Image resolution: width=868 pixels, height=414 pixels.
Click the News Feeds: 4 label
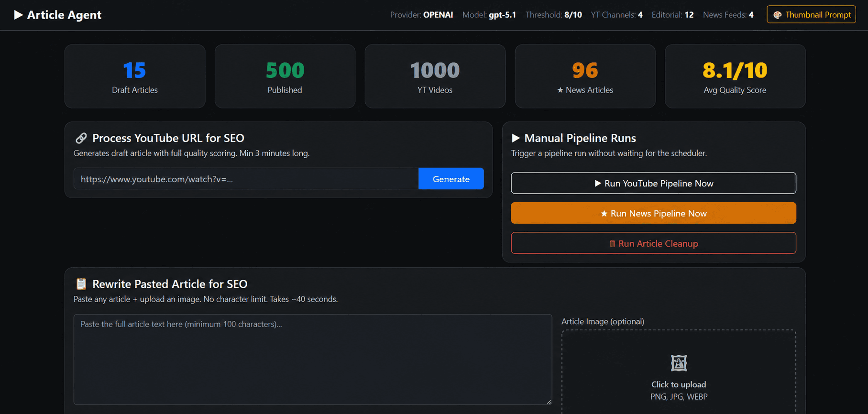click(728, 15)
